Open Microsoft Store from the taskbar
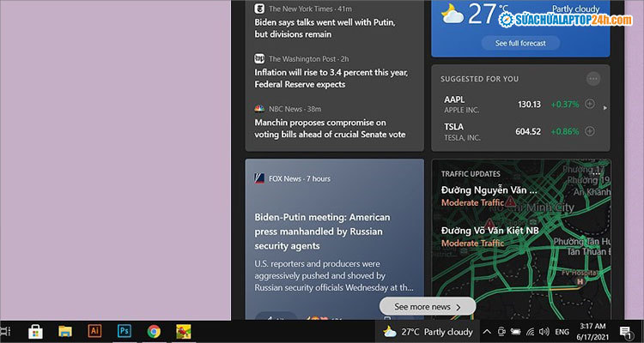 click(x=35, y=332)
